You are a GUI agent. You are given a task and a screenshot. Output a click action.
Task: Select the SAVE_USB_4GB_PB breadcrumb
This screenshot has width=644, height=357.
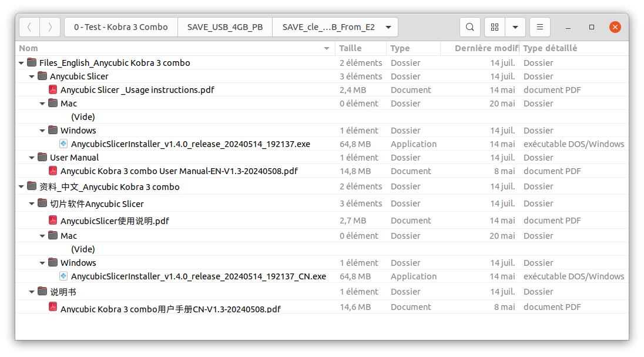(x=225, y=27)
